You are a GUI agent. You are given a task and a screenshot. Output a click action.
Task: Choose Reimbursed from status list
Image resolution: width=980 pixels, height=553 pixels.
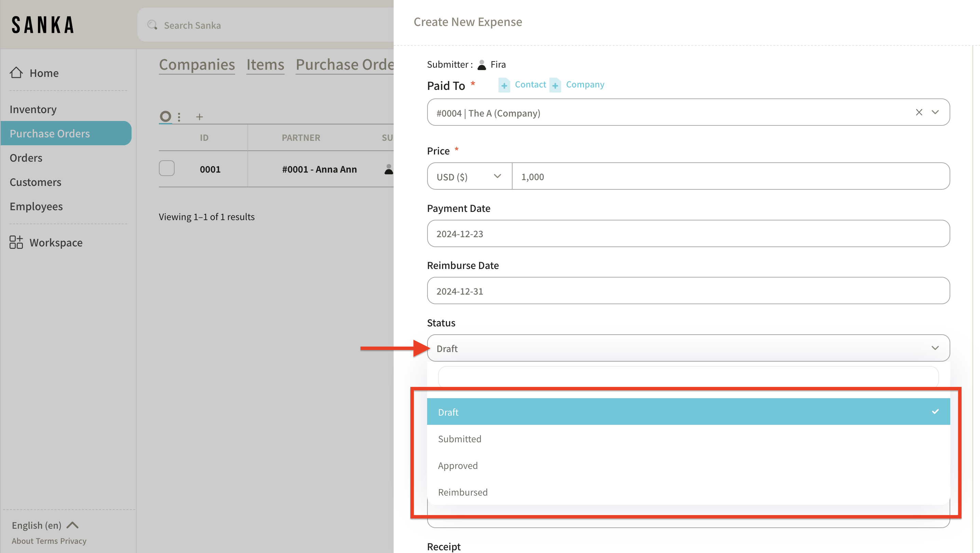tap(463, 492)
